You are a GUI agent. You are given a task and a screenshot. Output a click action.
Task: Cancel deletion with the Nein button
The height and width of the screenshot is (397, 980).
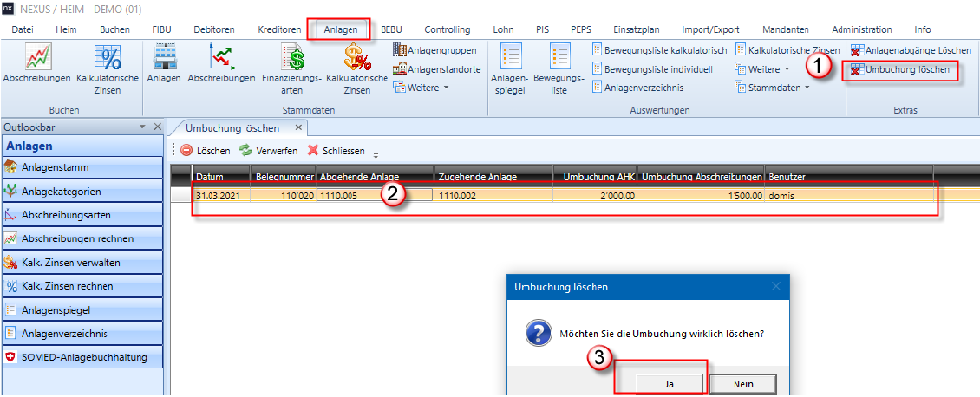[x=743, y=384]
